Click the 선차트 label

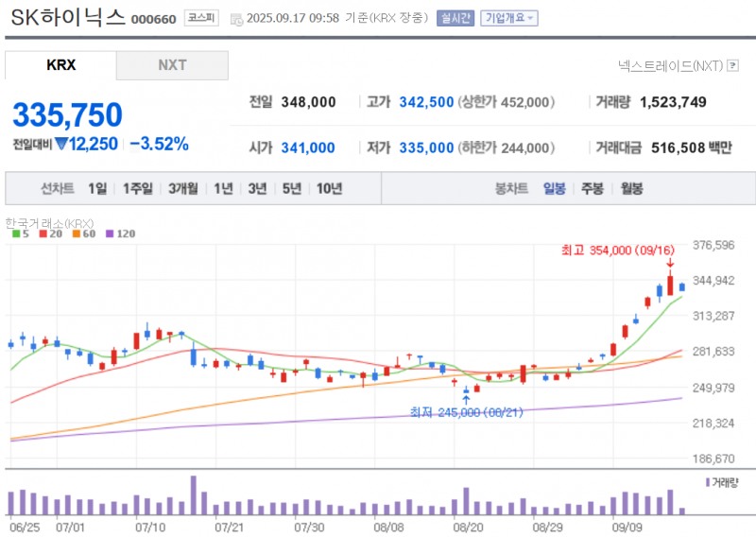[x=58, y=188]
